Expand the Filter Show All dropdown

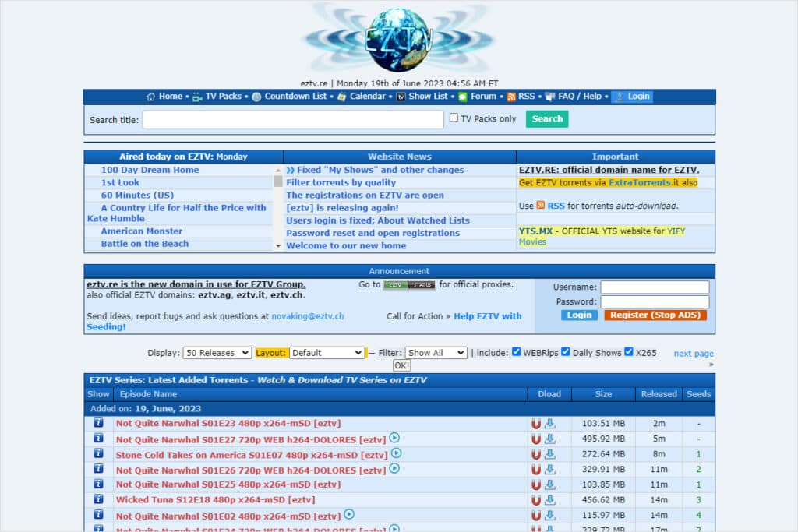coord(436,353)
